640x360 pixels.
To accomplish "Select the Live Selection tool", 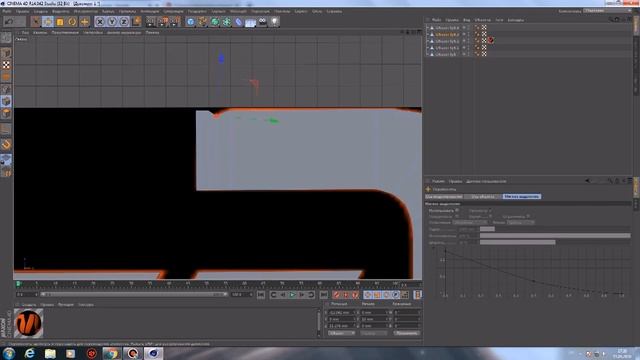I will coord(36,21).
